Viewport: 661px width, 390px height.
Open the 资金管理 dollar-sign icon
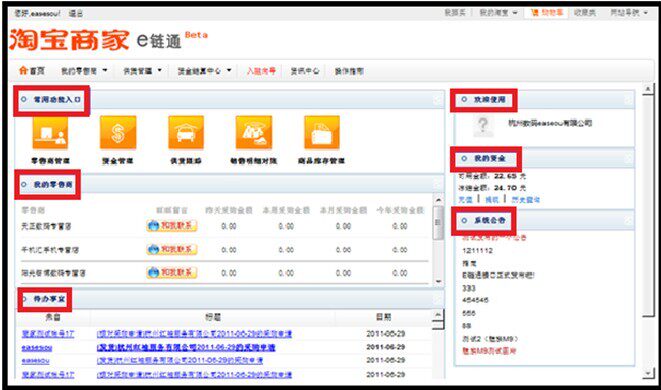pos(118,132)
